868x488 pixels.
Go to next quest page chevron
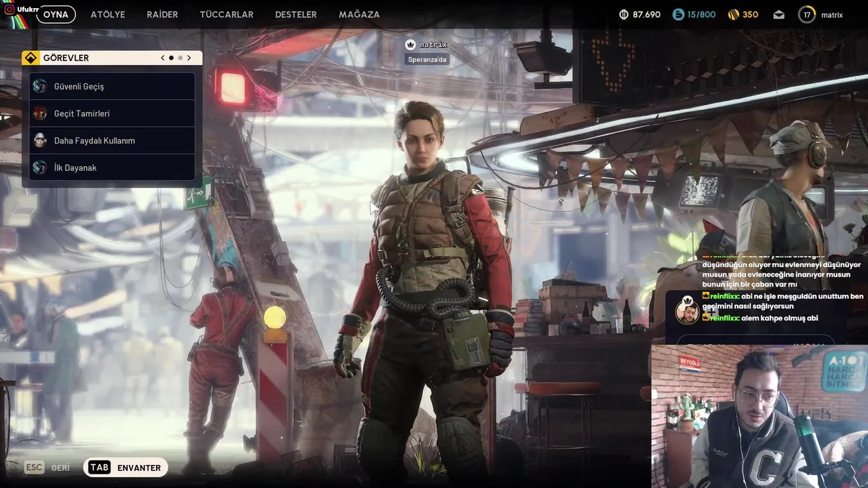[x=189, y=58]
